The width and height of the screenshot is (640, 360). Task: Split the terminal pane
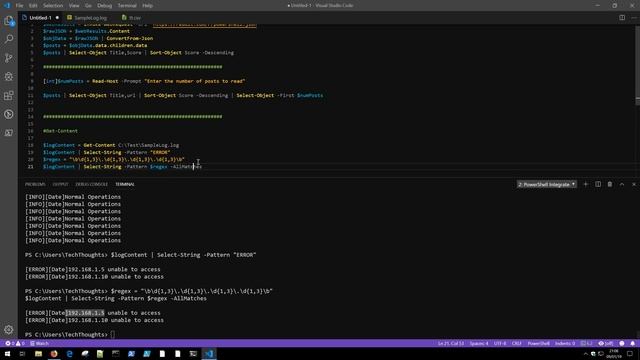pyautogui.click(x=598, y=184)
